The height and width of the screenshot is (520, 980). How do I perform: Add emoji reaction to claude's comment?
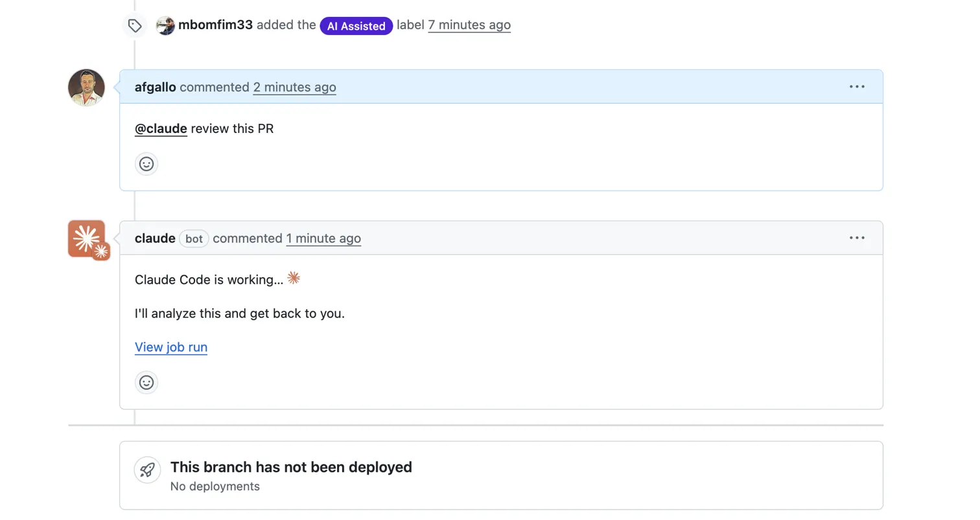[146, 383]
